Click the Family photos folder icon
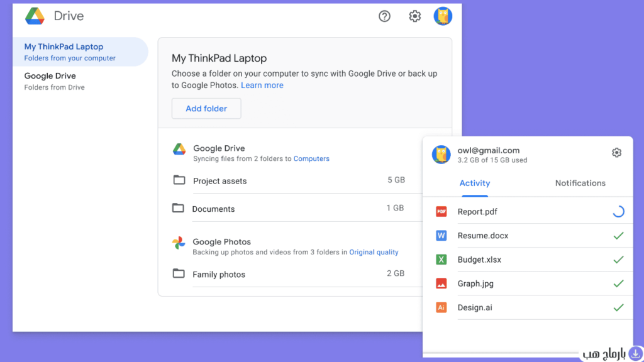644x362 pixels. [x=178, y=273]
